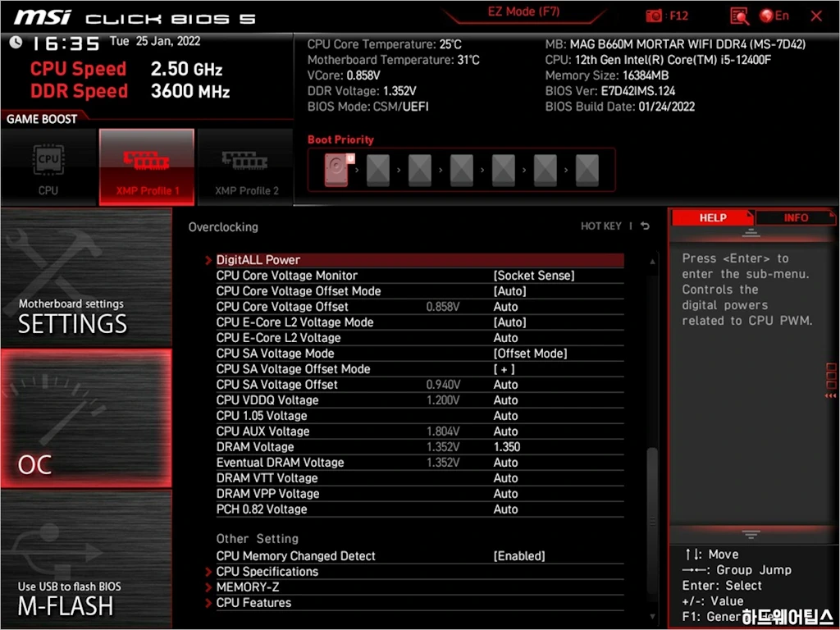The height and width of the screenshot is (630, 840).
Task: Switch to EZ Mode (F7)
Action: tap(523, 11)
